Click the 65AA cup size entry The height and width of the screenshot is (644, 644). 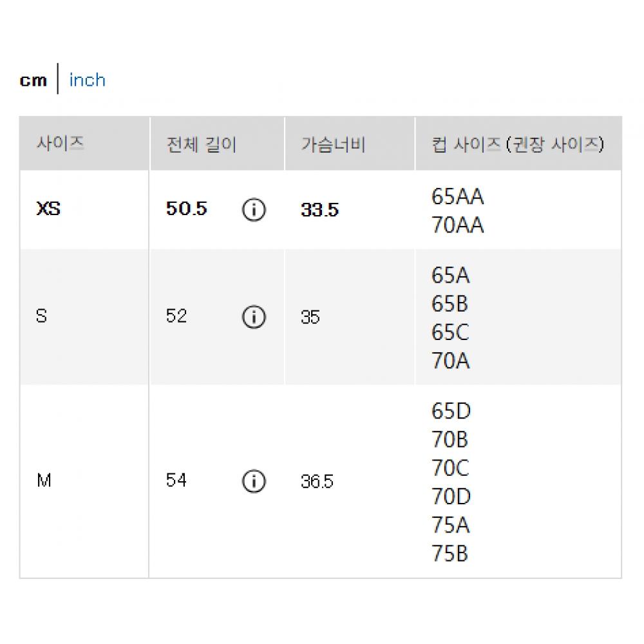[x=457, y=197]
